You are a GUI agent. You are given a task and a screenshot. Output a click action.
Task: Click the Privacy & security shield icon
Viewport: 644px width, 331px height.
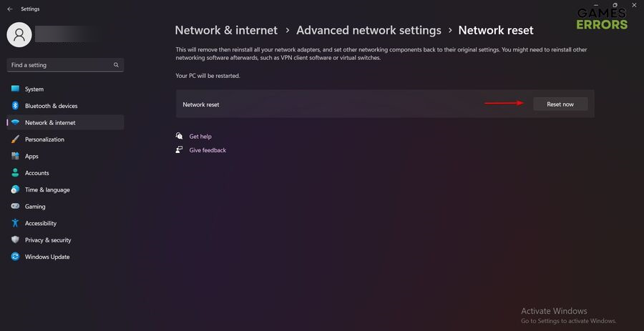(15, 240)
